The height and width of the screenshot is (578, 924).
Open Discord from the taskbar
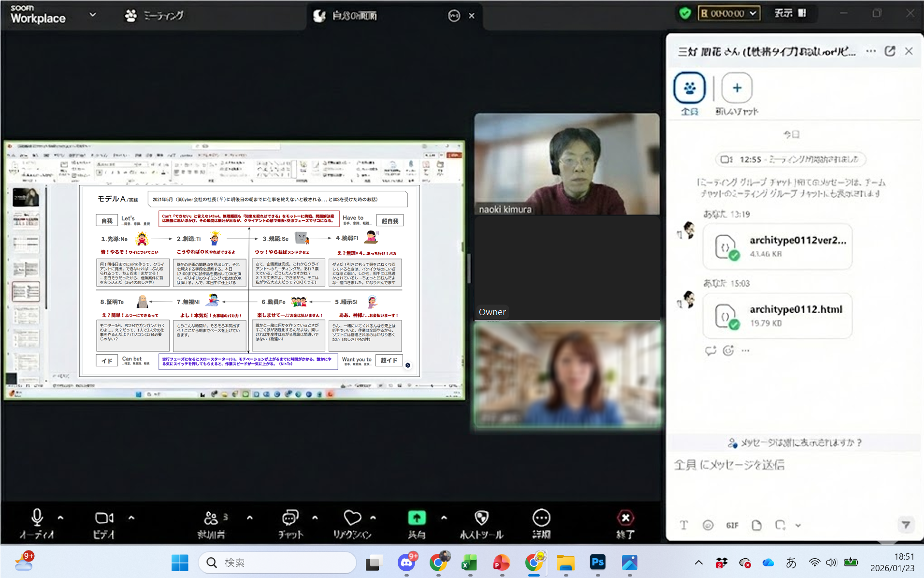pyautogui.click(x=407, y=563)
